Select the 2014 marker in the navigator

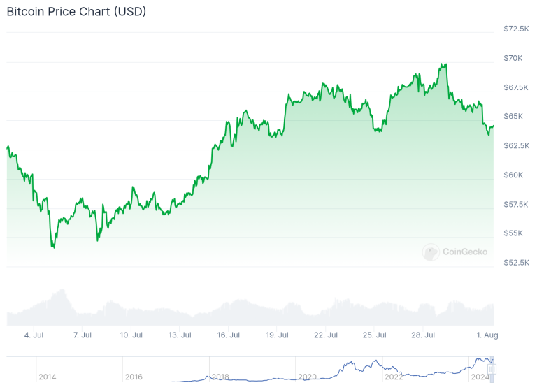48,377
